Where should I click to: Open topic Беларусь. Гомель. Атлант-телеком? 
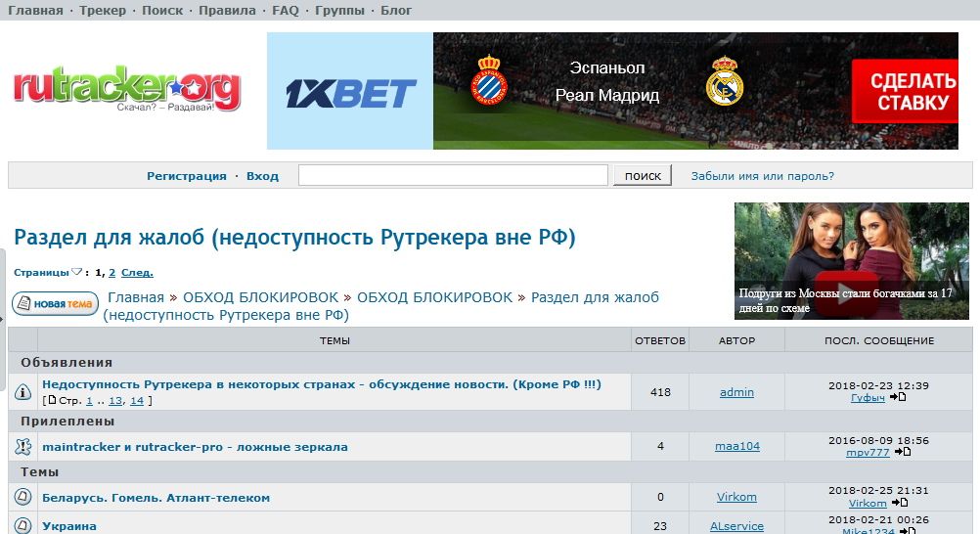click(156, 498)
